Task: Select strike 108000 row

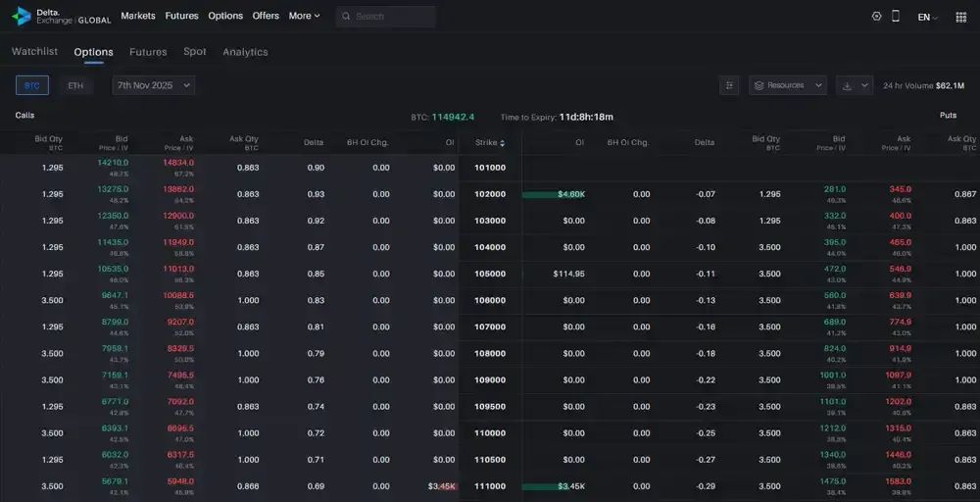Action: (490, 354)
